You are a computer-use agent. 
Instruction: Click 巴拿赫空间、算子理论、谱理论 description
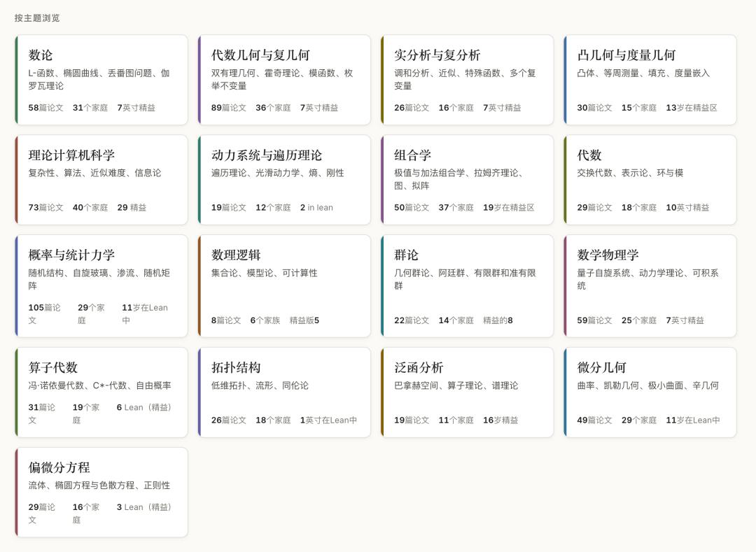click(x=456, y=385)
